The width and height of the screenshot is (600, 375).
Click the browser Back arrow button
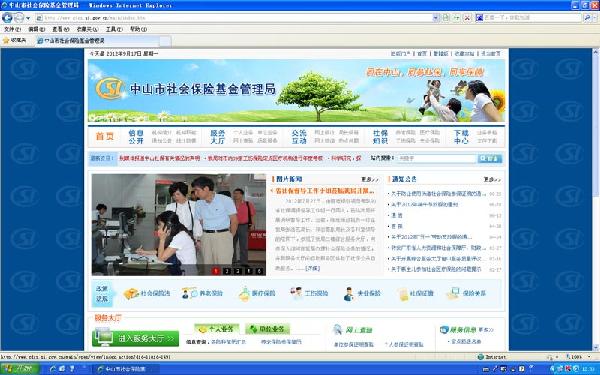coord(7,18)
